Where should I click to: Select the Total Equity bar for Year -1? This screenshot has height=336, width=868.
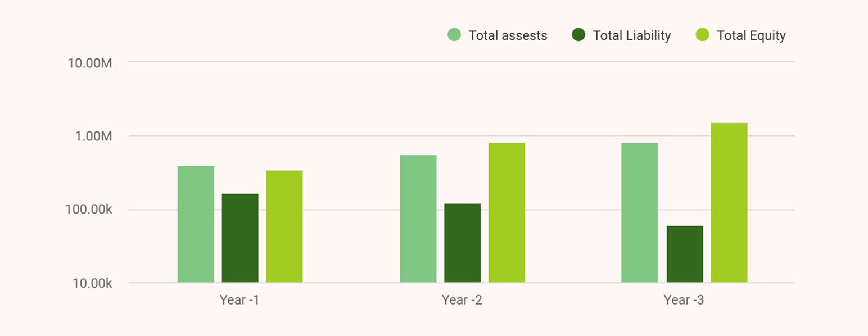(x=284, y=228)
